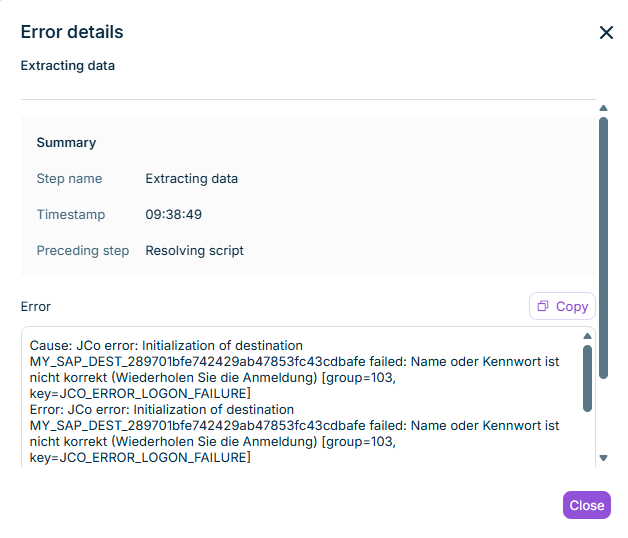Click the error box scrollbar thumb
The width and height of the screenshot is (628, 538).
588,379
